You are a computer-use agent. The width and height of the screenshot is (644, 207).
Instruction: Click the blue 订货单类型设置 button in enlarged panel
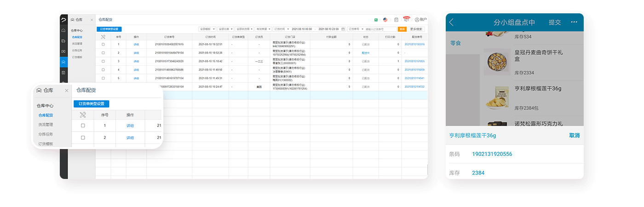91,104
